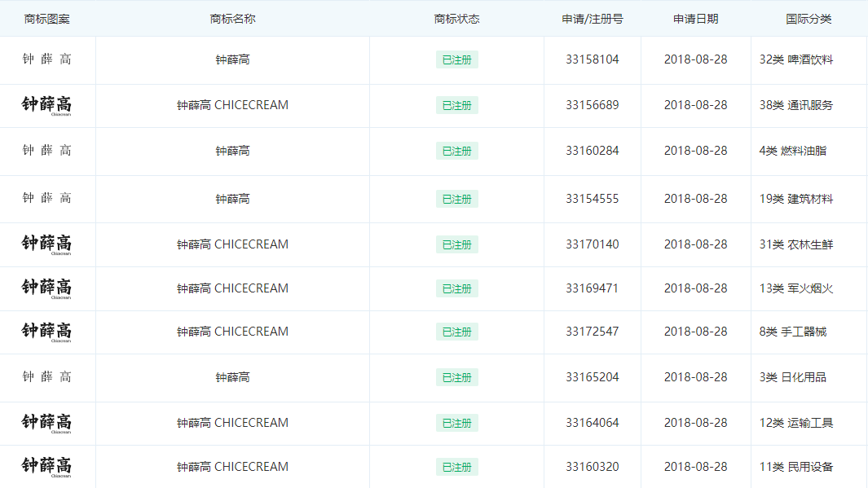Click the trademark image for registration 33165204

(46, 377)
